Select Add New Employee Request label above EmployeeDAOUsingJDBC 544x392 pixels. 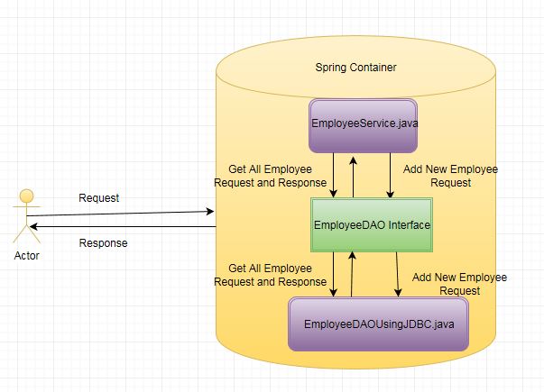[459, 284]
